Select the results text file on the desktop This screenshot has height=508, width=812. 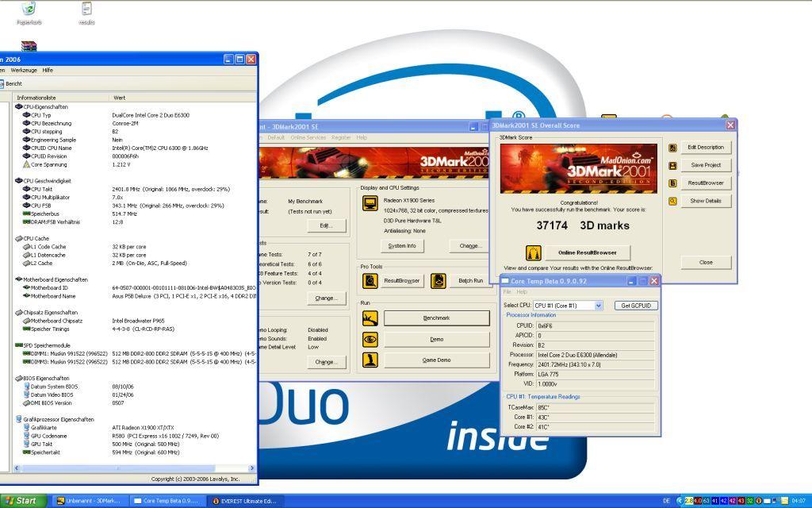[86, 13]
